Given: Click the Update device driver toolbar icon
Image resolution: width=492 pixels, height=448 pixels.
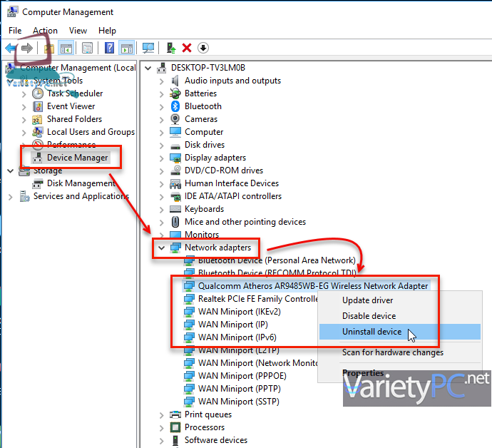Looking at the screenshot, I should [171, 48].
